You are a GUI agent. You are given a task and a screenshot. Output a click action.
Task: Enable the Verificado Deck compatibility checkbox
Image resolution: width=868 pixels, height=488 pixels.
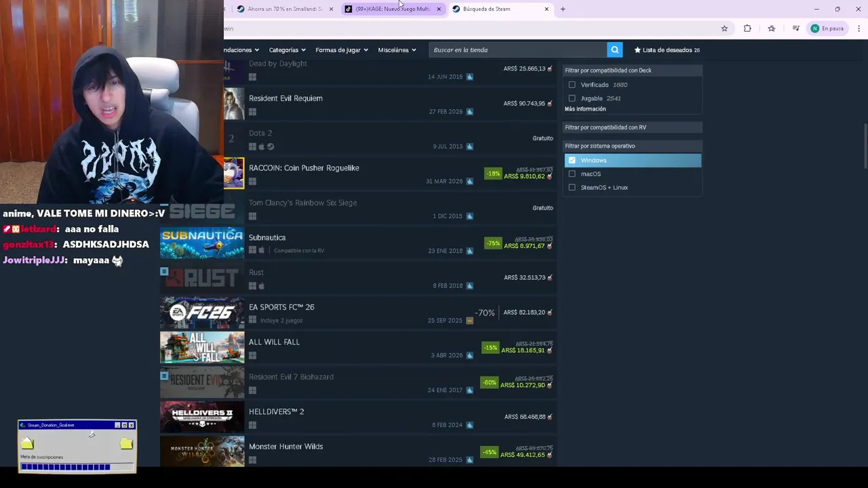point(572,85)
